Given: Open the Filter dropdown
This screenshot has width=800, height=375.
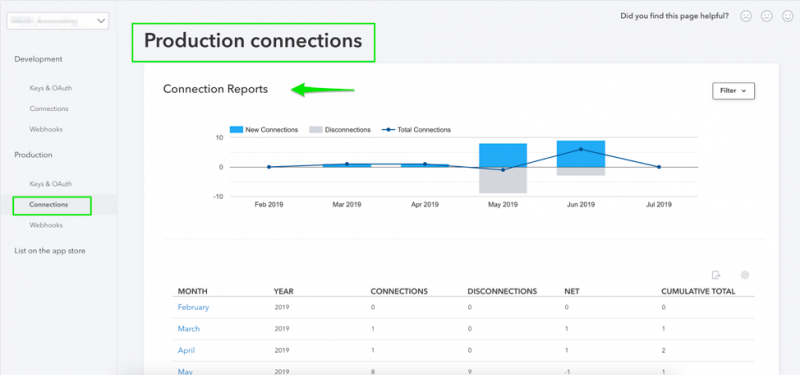Looking at the screenshot, I should [x=733, y=91].
